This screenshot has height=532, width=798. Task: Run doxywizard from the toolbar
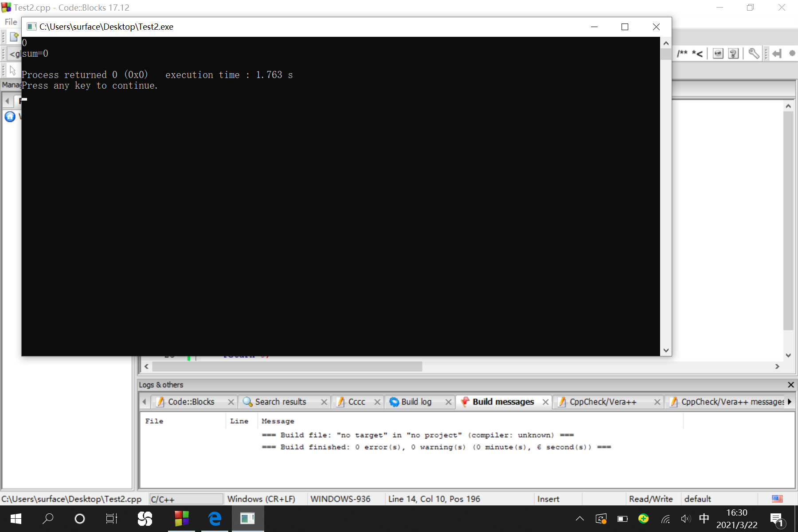pyautogui.click(x=718, y=54)
